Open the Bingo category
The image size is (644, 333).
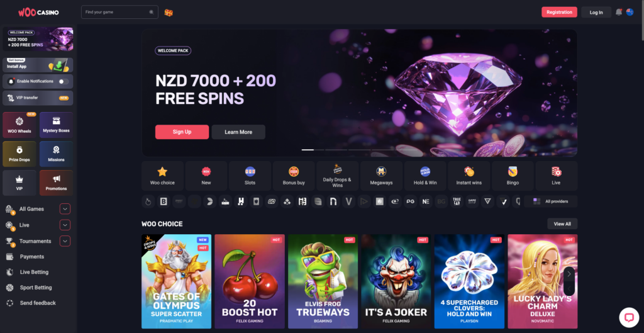point(513,176)
